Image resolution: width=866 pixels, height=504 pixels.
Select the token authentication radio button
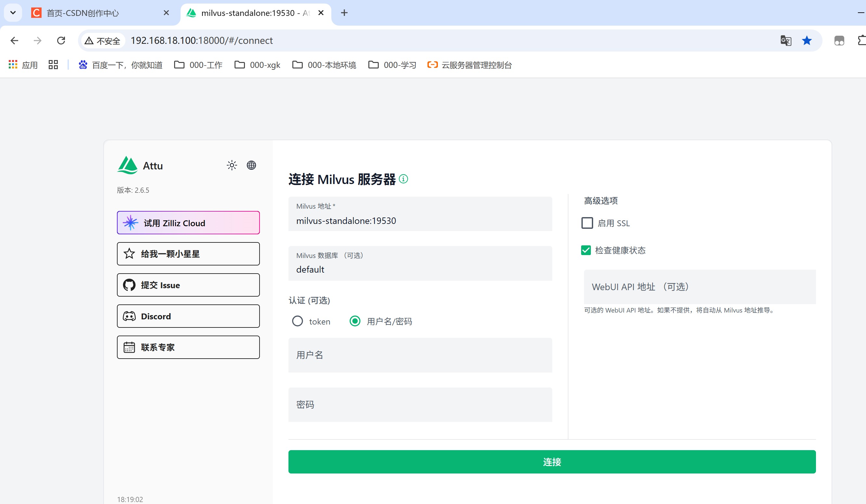(x=297, y=321)
